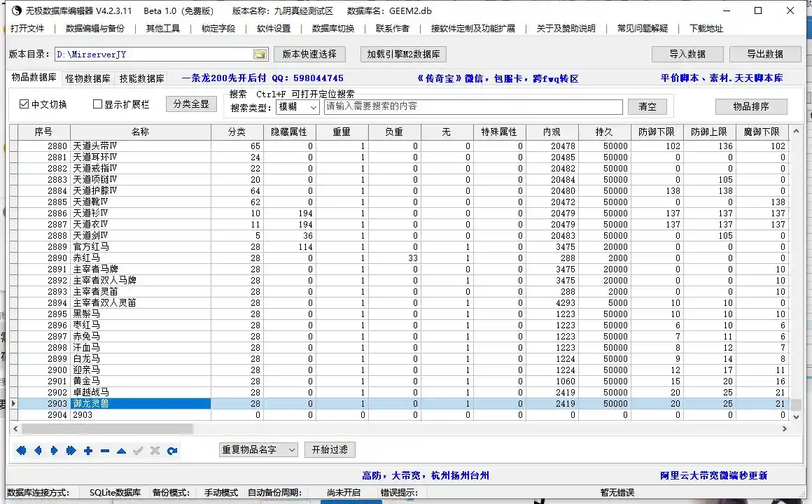Screen dimensions: 812x504
Task: Click 导入数据 button
Action: point(687,54)
